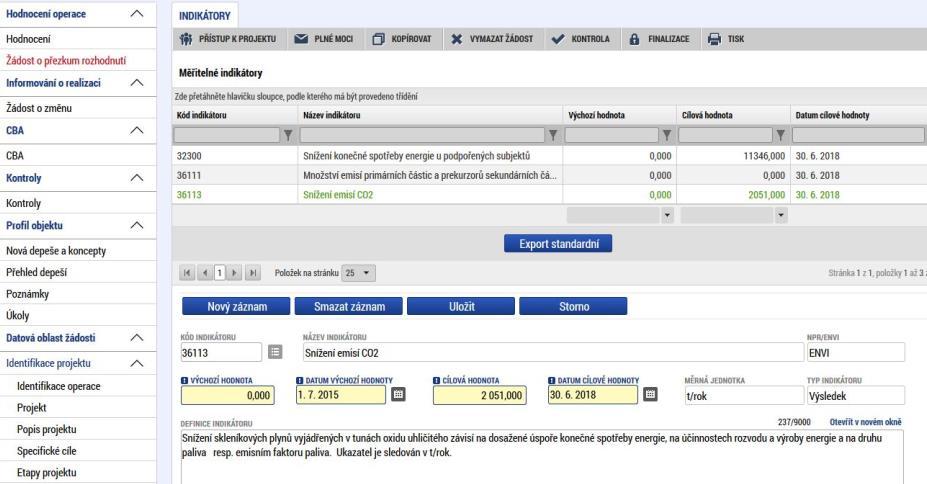This screenshot has height=484, width=927.
Task: Focus the Cílová hodnota input field
Action: [479, 395]
